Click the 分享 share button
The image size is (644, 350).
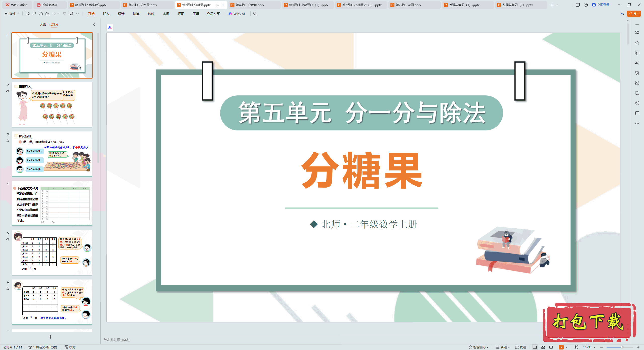tap(634, 14)
